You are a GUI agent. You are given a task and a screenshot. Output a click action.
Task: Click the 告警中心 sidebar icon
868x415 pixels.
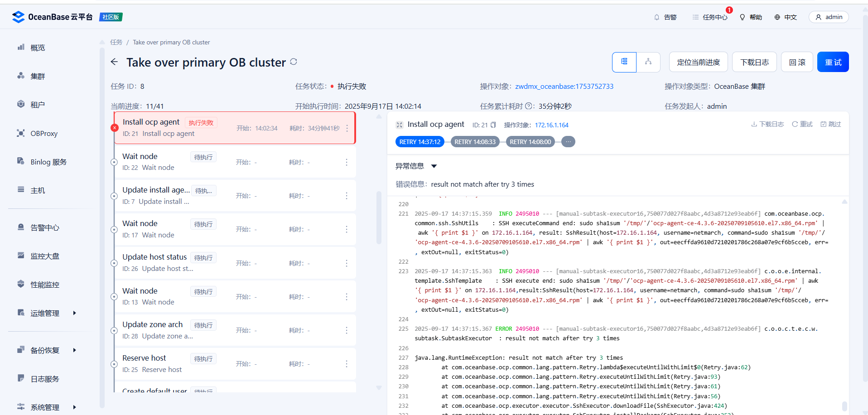pos(21,227)
